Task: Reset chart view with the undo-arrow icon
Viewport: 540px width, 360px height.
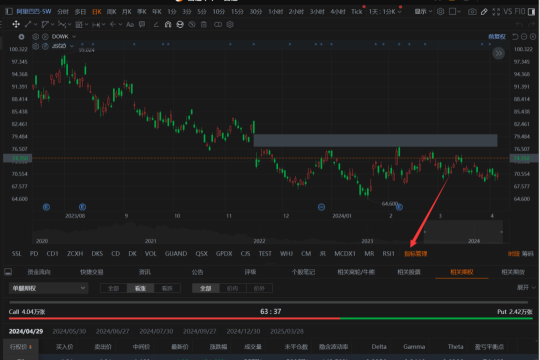Action: point(515,37)
